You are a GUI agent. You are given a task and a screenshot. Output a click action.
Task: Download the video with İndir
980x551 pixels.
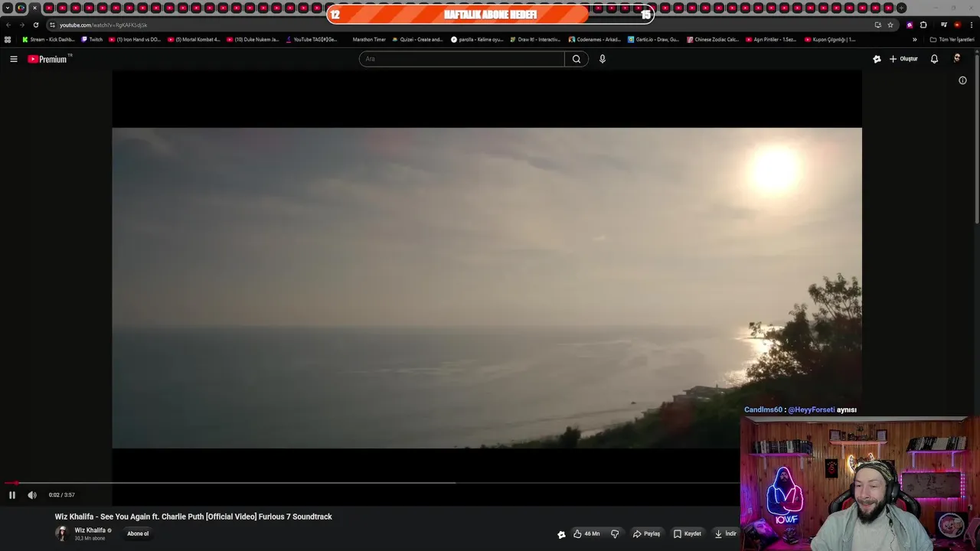click(x=725, y=534)
